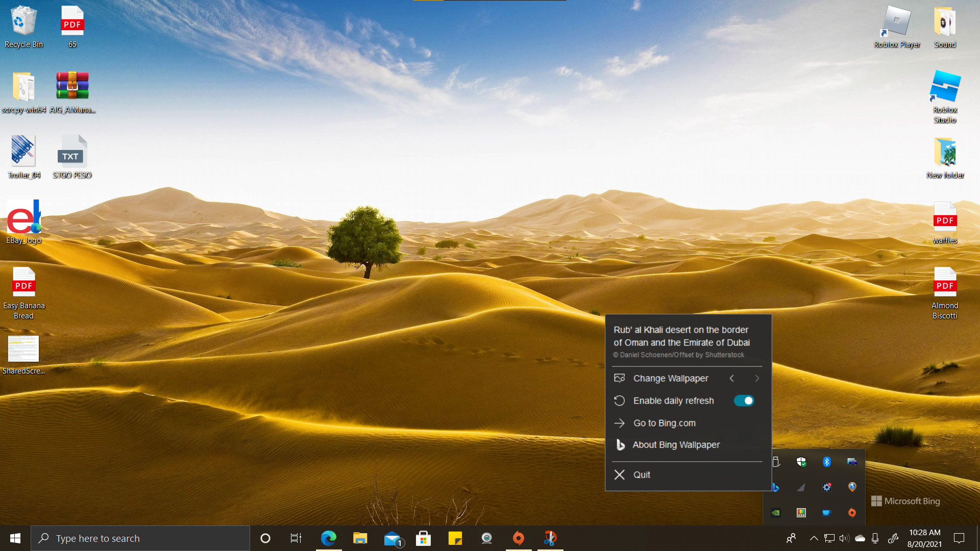Open Sticky Notes from taskbar
This screenshot has height=551, width=980.
point(455,538)
